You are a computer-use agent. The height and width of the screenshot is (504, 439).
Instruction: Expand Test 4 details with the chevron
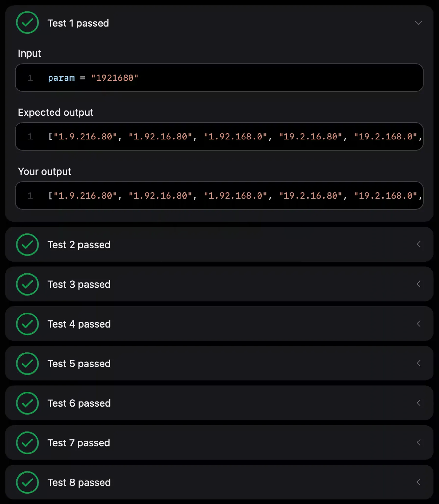click(418, 324)
